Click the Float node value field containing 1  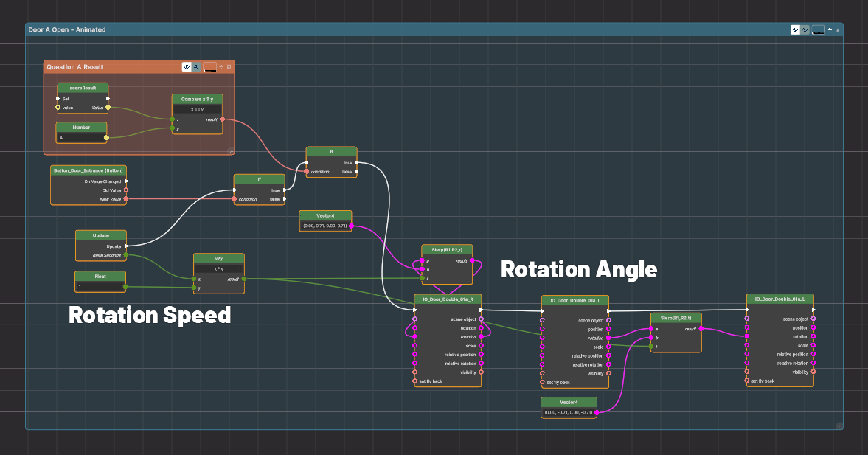pyautogui.click(x=100, y=286)
